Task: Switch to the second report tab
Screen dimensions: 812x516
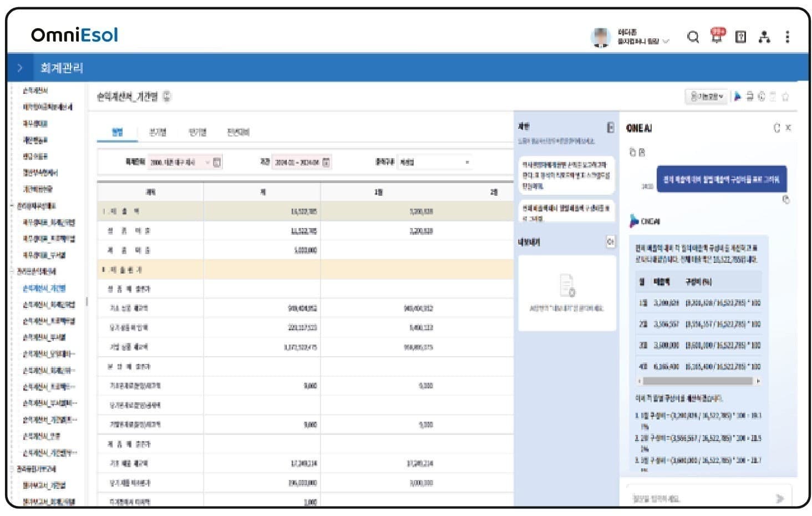Action: tap(158, 132)
